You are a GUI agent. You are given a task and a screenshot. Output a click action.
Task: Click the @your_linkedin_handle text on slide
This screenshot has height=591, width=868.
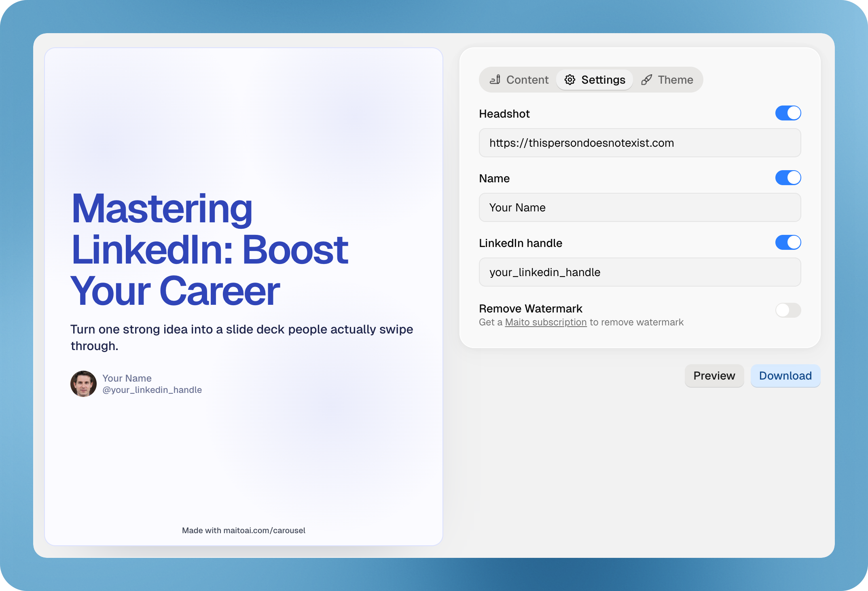pos(152,390)
